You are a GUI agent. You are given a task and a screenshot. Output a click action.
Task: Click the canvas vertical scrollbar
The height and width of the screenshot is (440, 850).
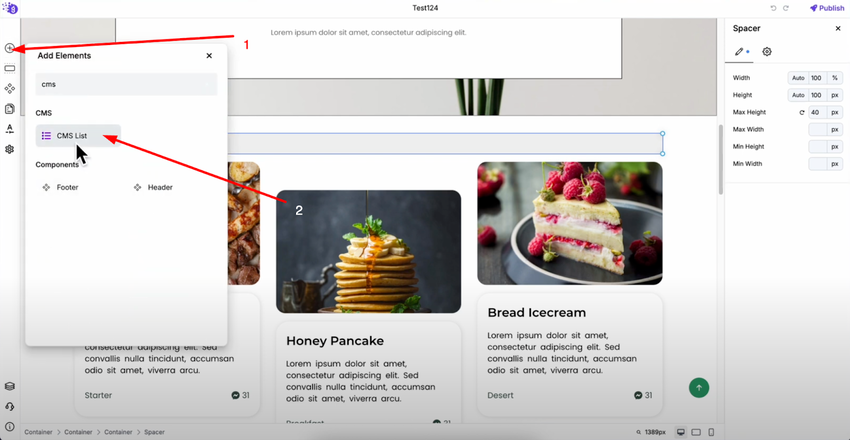(720, 159)
